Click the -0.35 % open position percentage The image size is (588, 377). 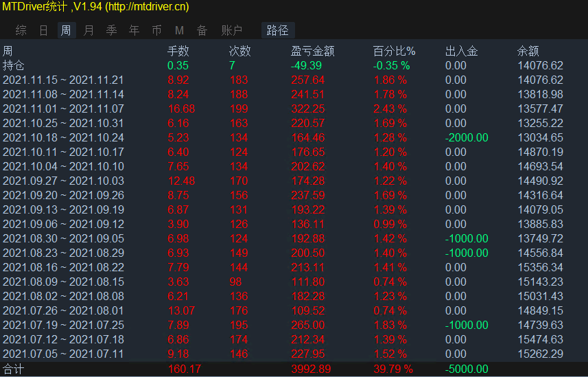[392, 65]
